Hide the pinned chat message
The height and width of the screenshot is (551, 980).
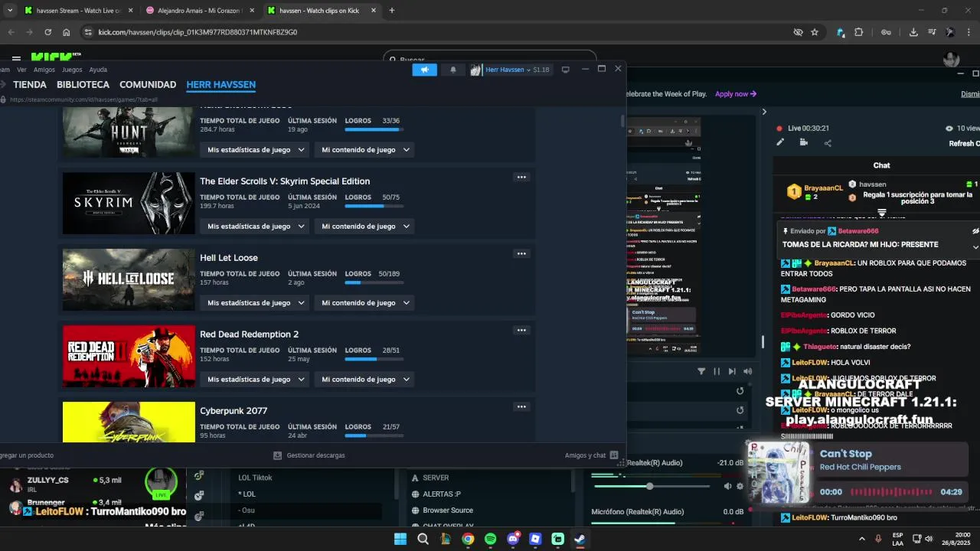[975, 231]
